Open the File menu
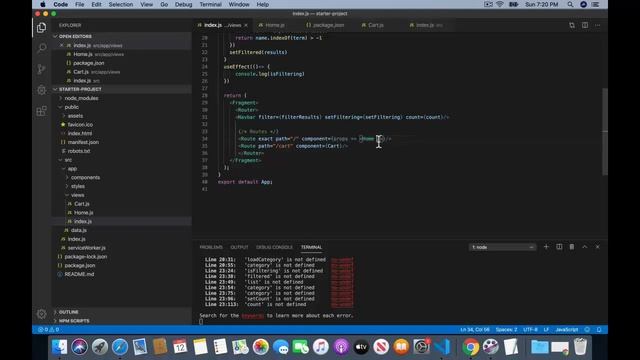Image resolution: width=640 pixels, height=360 pixels. [80, 4]
